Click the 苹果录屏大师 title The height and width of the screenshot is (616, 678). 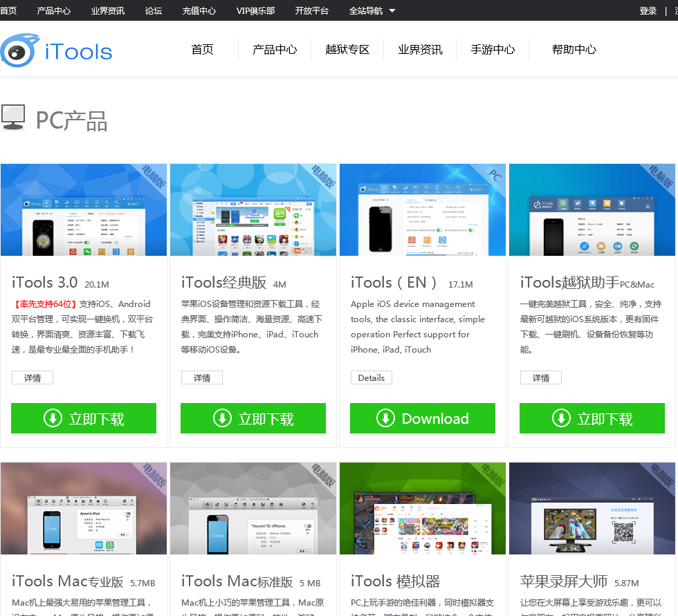coord(564,581)
